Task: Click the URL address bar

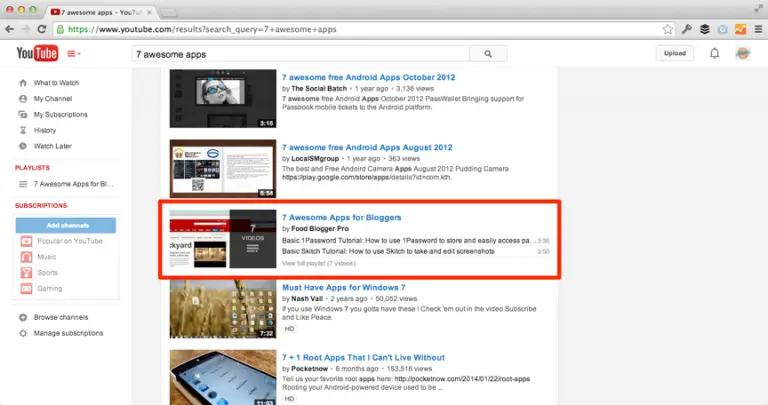Action: (365, 29)
